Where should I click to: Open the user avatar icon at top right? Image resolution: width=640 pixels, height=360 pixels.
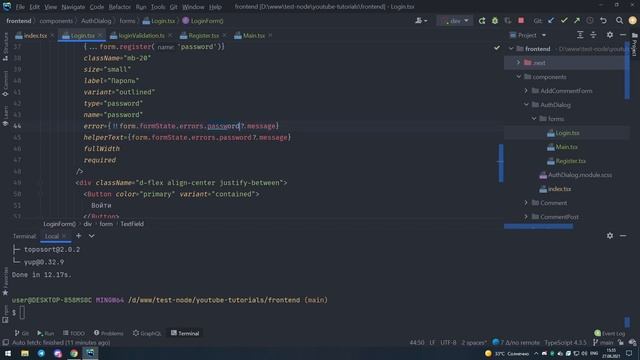(633, 20)
